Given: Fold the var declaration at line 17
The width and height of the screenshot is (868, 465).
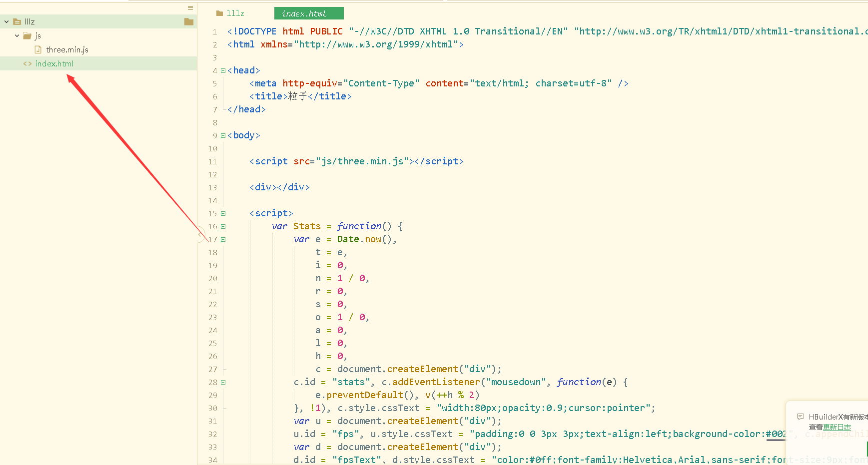Looking at the screenshot, I should [223, 239].
